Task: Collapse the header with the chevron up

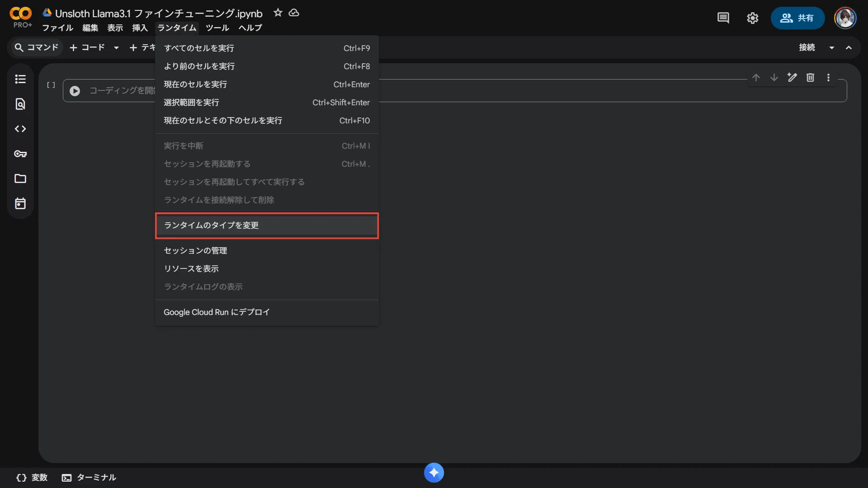Action: pyautogui.click(x=849, y=47)
